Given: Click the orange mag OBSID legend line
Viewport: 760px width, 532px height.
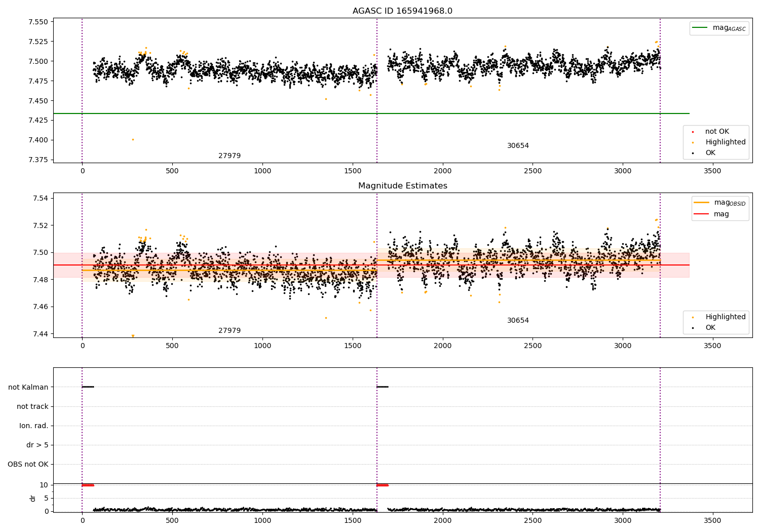Looking at the screenshot, I should coord(702,202).
